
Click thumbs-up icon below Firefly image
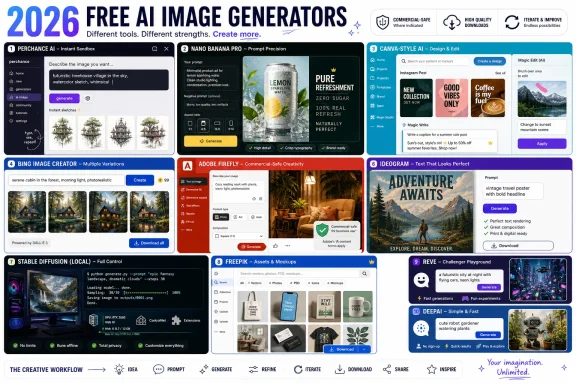(276, 245)
